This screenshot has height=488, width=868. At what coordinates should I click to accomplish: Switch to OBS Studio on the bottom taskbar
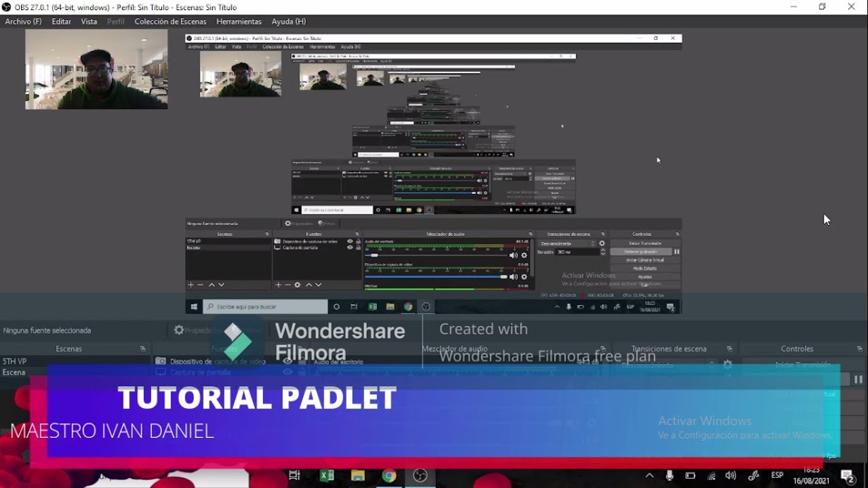tap(420, 475)
